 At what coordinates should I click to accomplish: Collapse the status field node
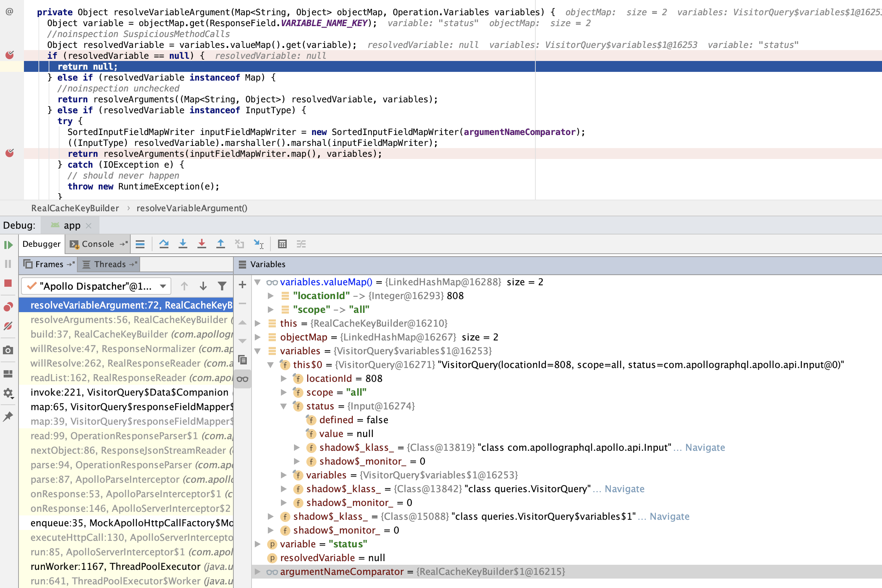tap(283, 406)
